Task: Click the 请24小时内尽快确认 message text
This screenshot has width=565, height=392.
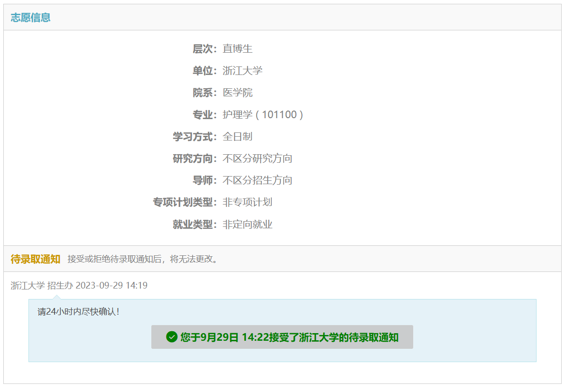Action: coord(78,312)
